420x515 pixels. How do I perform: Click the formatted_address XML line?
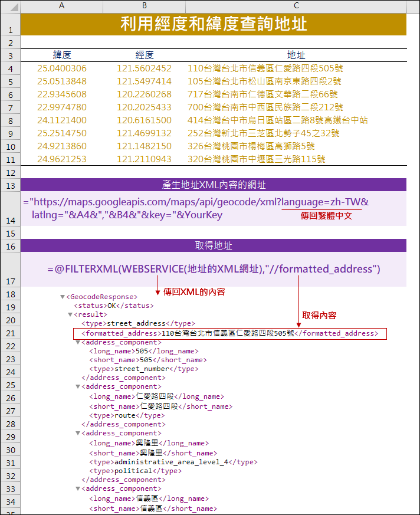point(230,333)
